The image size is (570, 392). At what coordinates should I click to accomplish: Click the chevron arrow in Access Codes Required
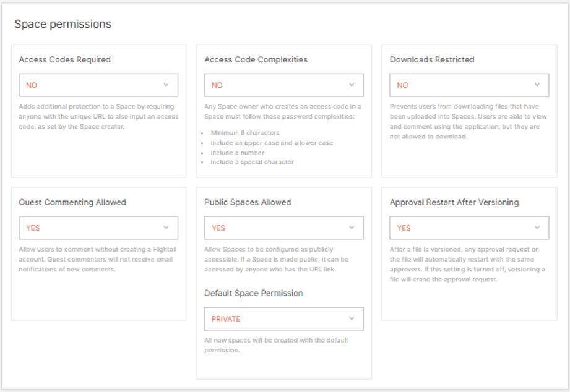tap(166, 85)
